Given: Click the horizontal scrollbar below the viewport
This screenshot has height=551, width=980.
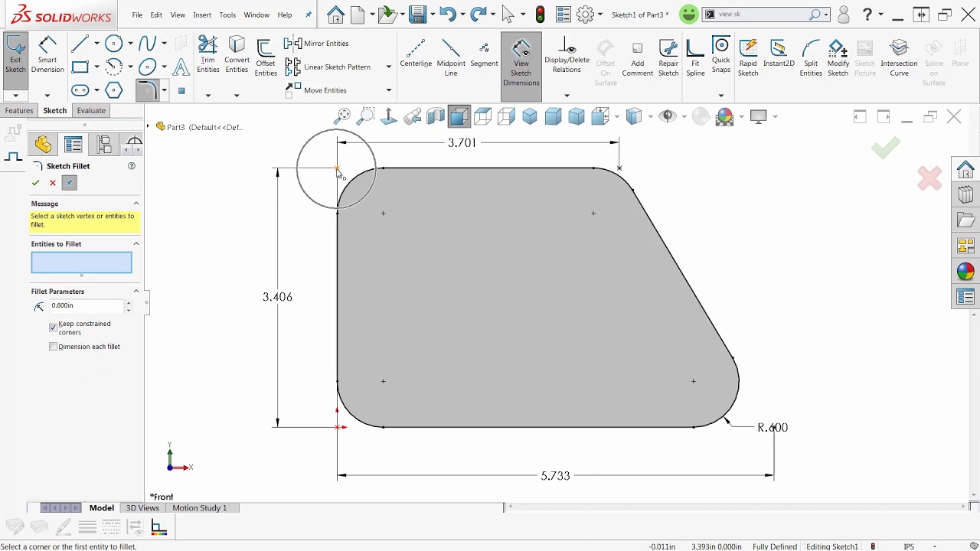Looking at the screenshot, I should click(x=737, y=507).
